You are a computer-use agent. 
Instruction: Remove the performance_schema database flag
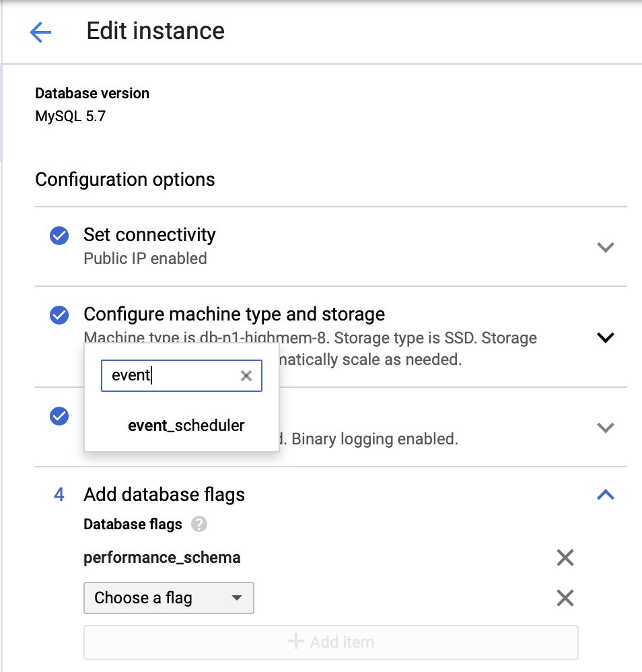pyautogui.click(x=565, y=558)
